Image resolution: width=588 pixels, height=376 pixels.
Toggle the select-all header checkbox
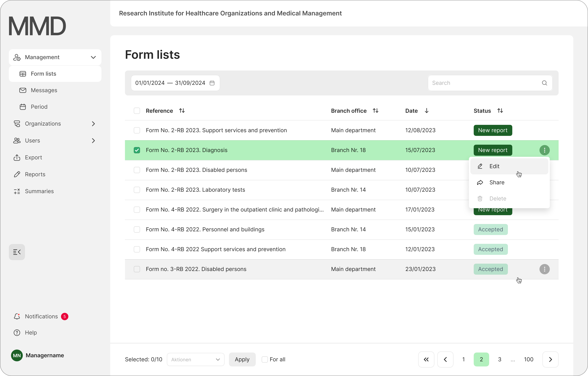pos(137,111)
